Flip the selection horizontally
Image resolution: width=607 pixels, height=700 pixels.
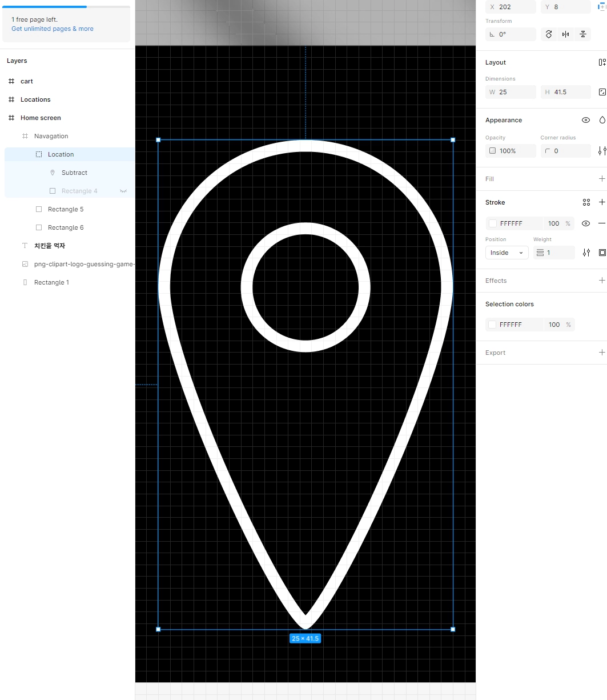coord(565,34)
